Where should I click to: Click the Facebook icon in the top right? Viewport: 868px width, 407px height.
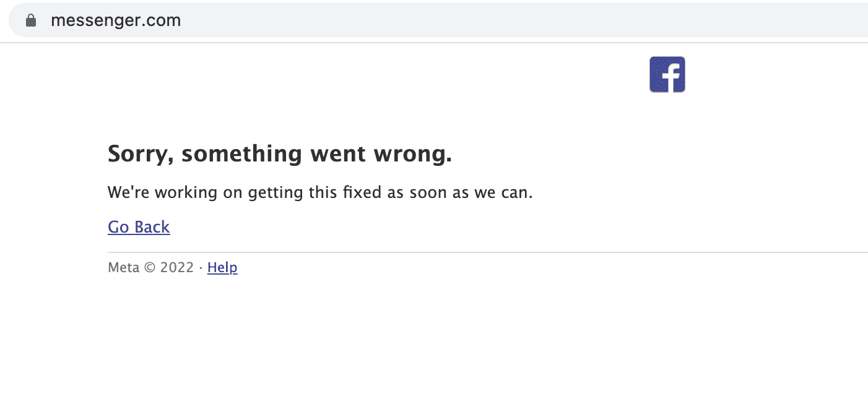[667, 74]
